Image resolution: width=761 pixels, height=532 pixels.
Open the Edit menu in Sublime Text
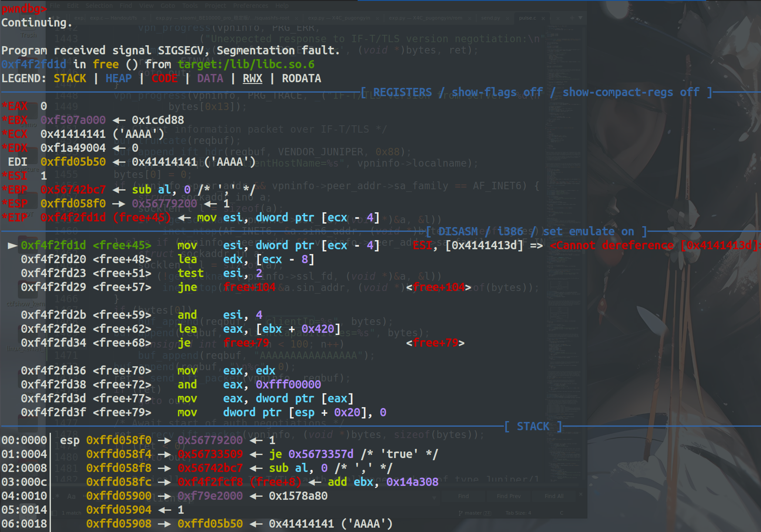73,6
